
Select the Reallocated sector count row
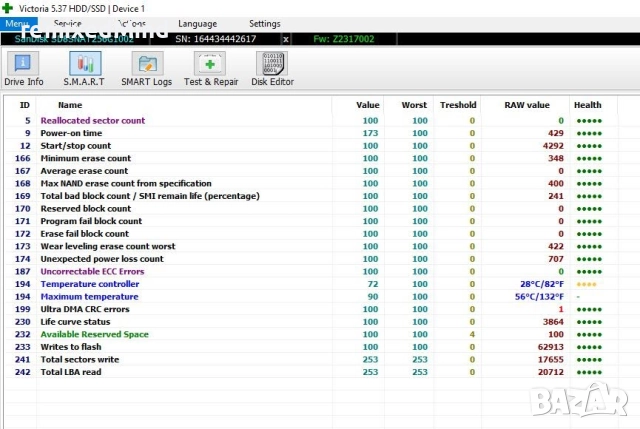pos(92,120)
